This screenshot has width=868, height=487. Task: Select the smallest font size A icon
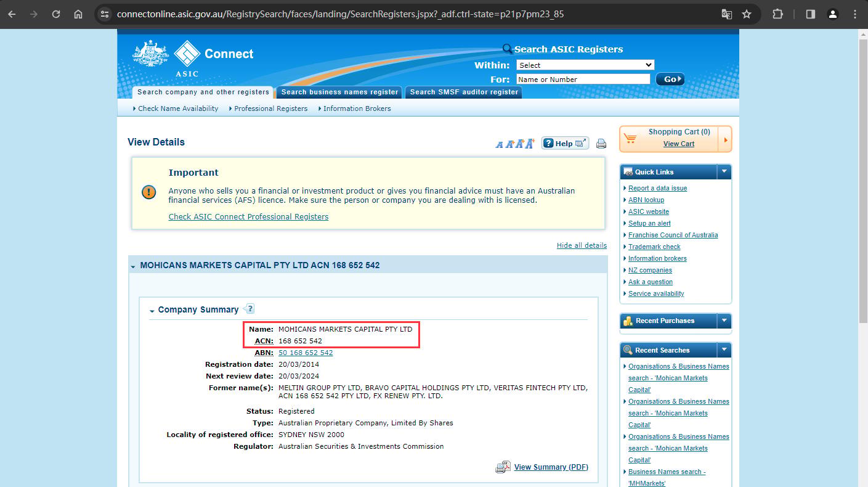[x=499, y=145]
